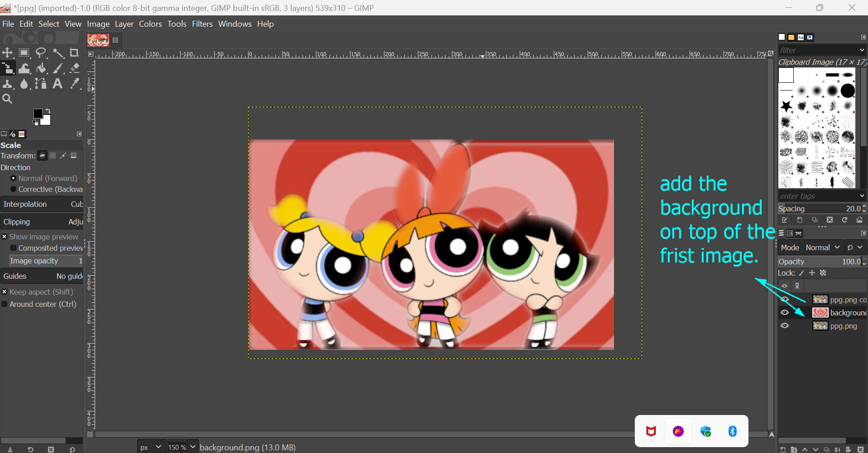Delete the selected layer
868x453 pixels.
point(861,449)
